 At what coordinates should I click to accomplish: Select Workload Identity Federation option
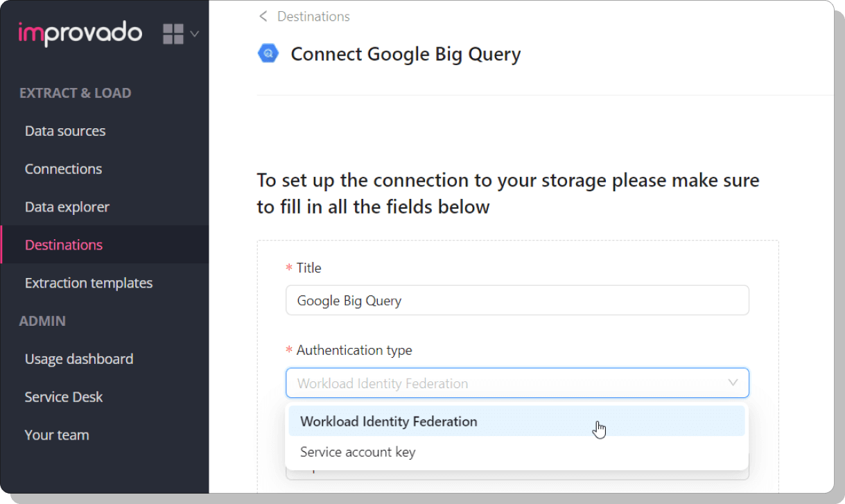388,422
